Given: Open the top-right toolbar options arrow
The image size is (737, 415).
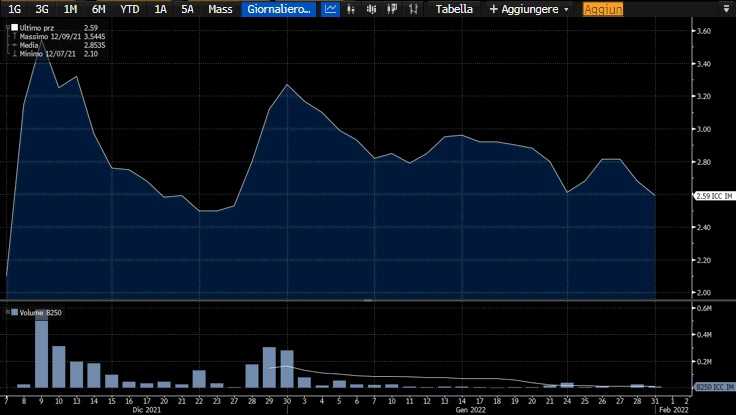Looking at the screenshot, I should 725,9.
